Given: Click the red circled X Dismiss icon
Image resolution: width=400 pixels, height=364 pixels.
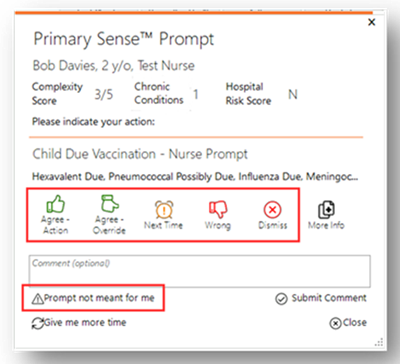Looking at the screenshot, I should [272, 210].
